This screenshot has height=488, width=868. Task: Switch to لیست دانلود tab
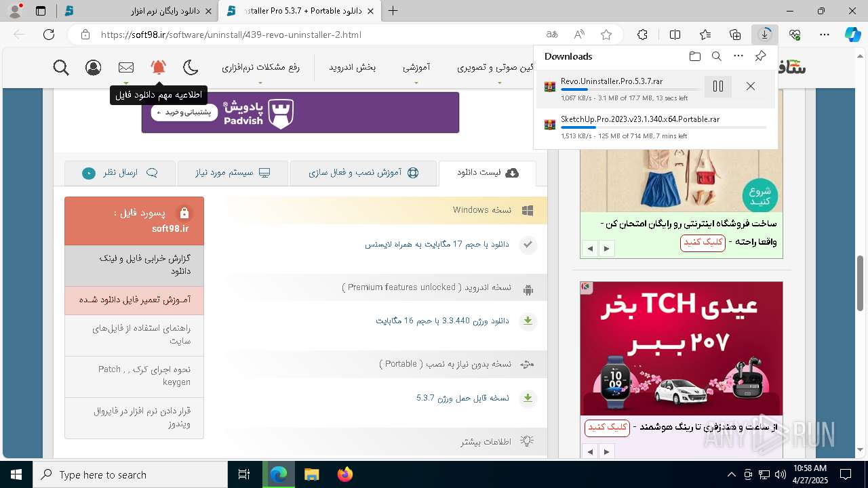click(x=488, y=173)
